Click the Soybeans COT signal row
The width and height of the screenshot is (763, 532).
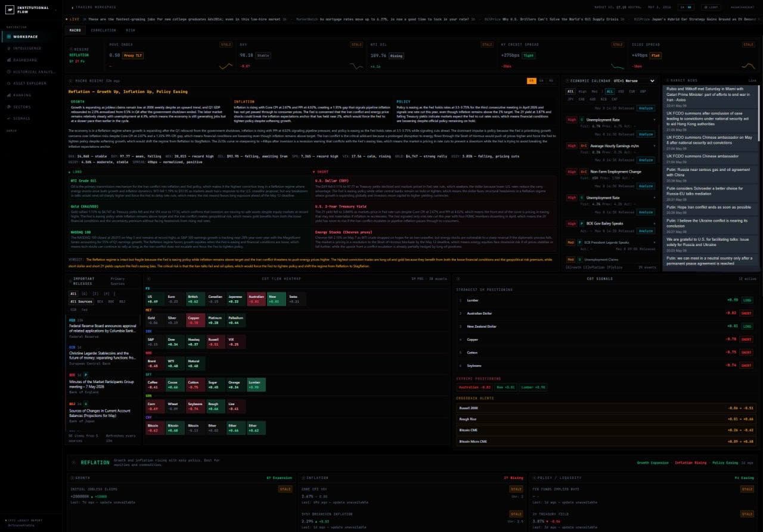606,365
